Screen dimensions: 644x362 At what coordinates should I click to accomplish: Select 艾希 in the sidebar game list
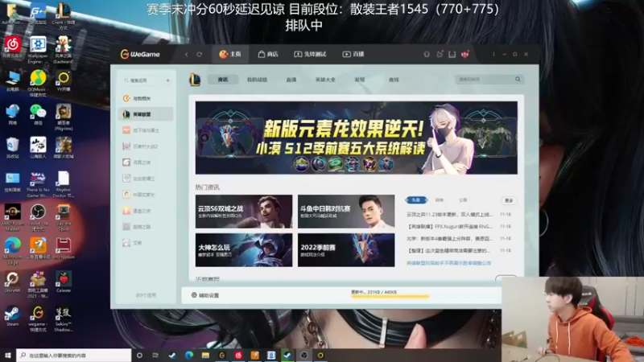pos(132,243)
